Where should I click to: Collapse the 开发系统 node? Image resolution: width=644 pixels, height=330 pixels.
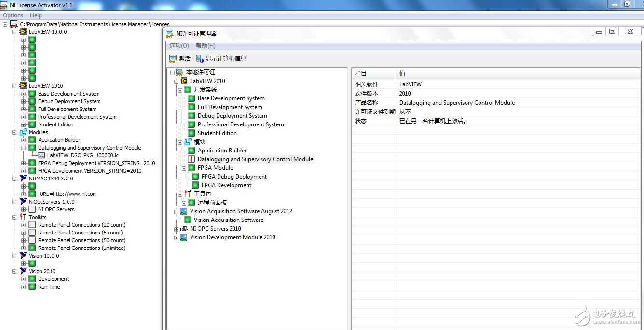pos(180,90)
